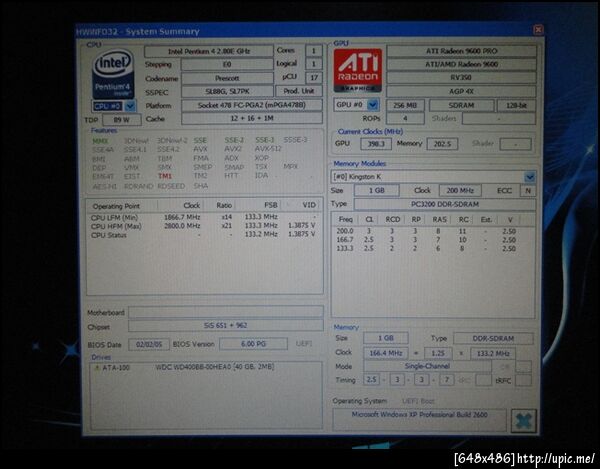This screenshot has width=600, height=469.
Task: Click the HTT feature label
Action: click(x=231, y=176)
